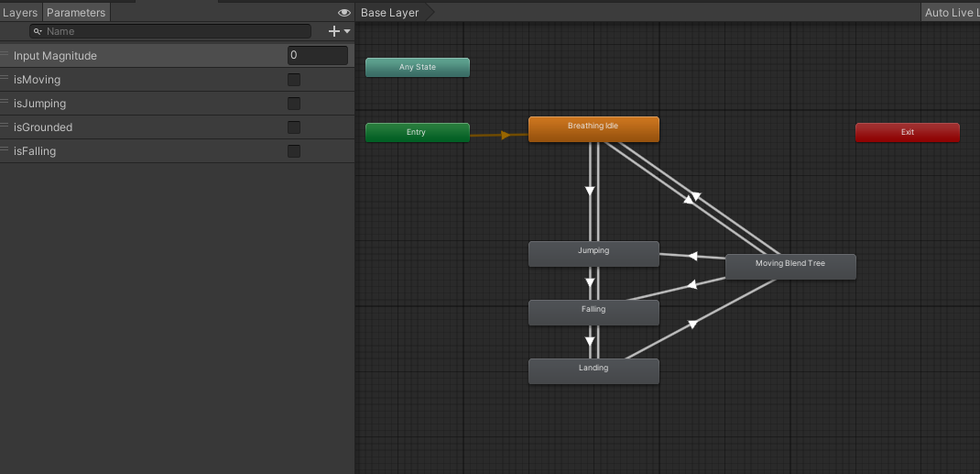Select the Breathing Idle to Jumping transition arrow
Viewport: 980px width, 474px height.
590,191
